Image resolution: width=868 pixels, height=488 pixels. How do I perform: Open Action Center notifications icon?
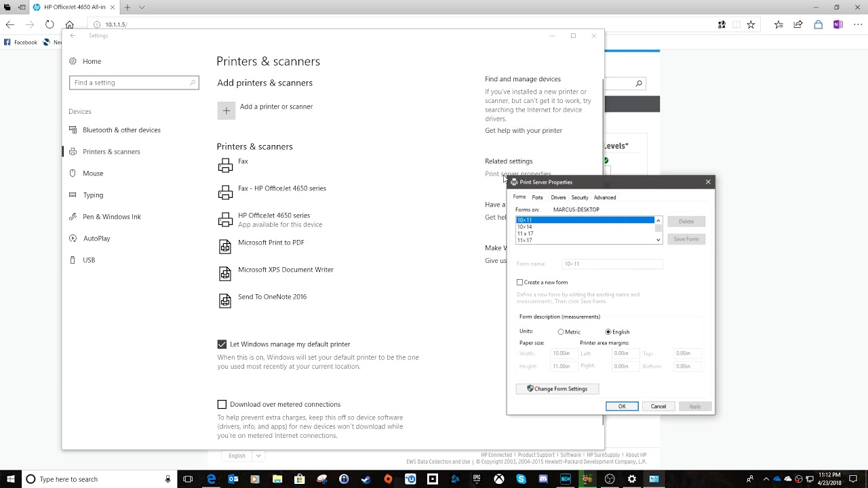tap(853, 479)
